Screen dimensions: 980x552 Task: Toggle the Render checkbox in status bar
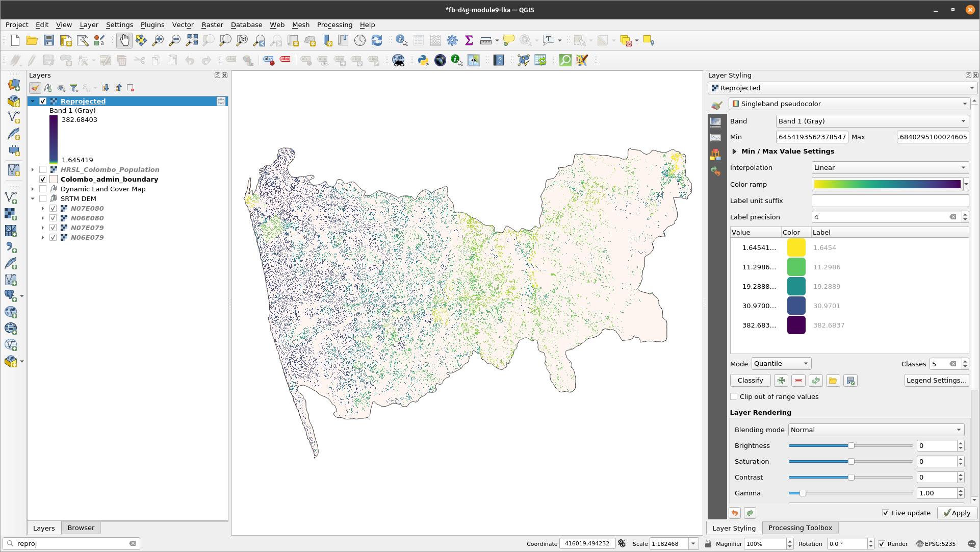tap(882, 544)
